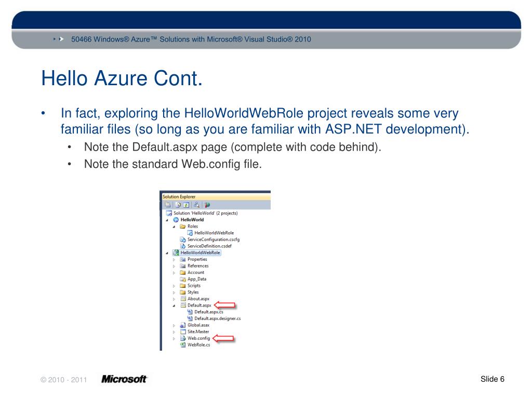532x399 pixels.
Task: Expand the Site.Master node arrow
Action: (174, 332)
